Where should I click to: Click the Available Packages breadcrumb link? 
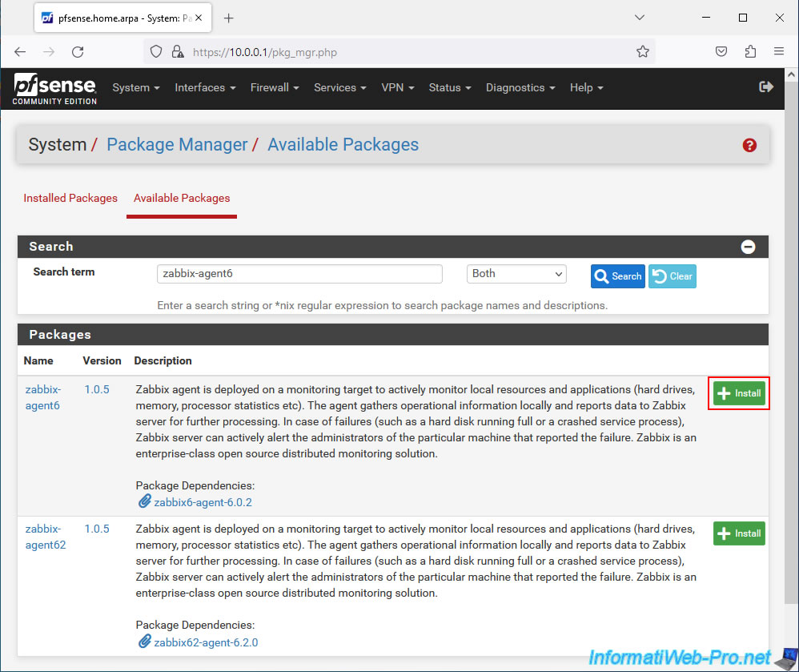(343, 145)
